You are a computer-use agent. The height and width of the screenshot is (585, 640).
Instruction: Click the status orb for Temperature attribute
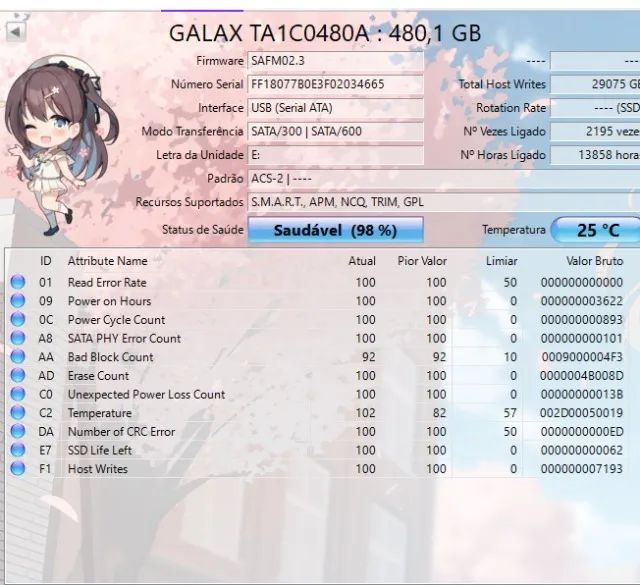point(18,413)
